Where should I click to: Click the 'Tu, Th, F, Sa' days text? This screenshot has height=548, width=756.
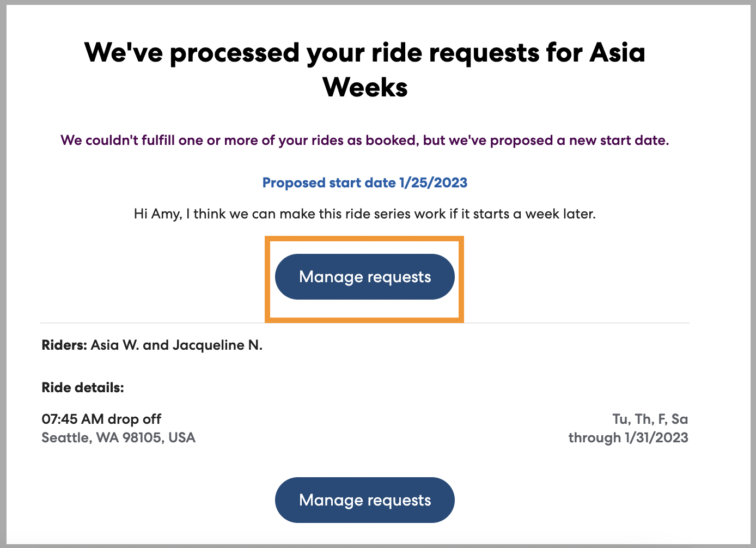click(650, 419)
